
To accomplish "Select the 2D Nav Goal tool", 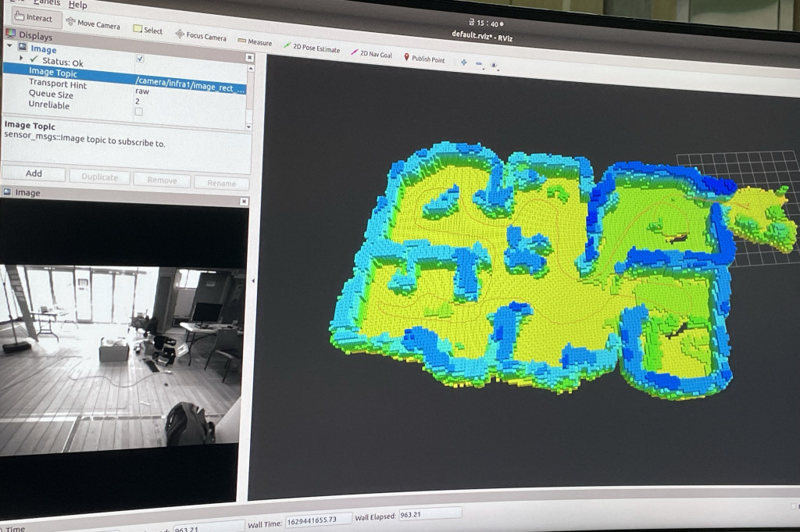I will 371,53.
